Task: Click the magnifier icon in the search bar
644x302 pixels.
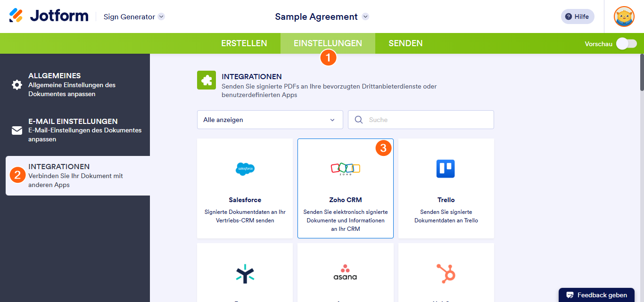Action: tap(359, 120)
